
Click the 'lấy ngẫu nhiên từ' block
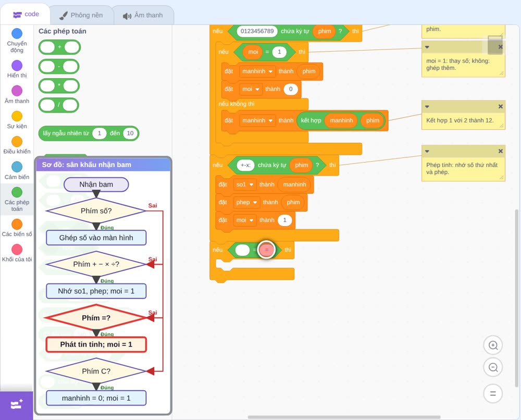[89, 133]
